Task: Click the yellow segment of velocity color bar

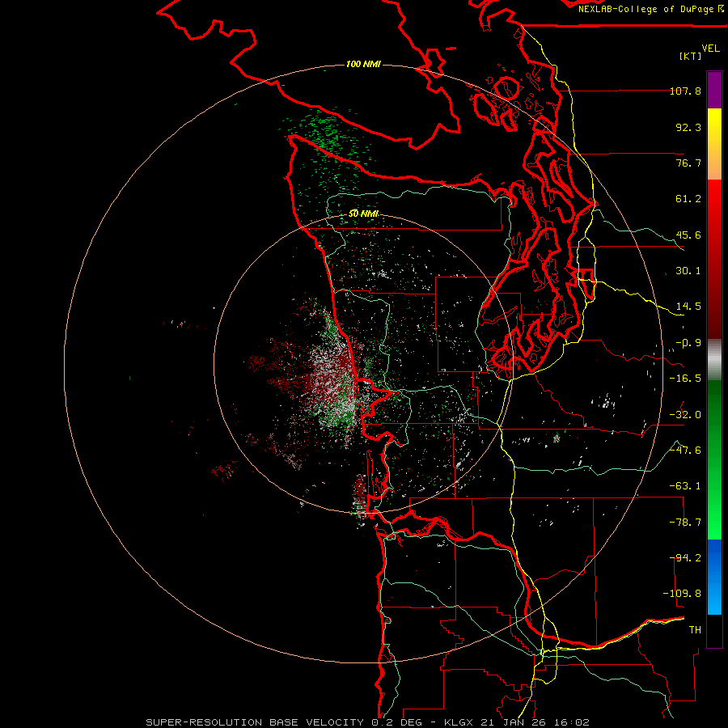Action: coord(714,144)
